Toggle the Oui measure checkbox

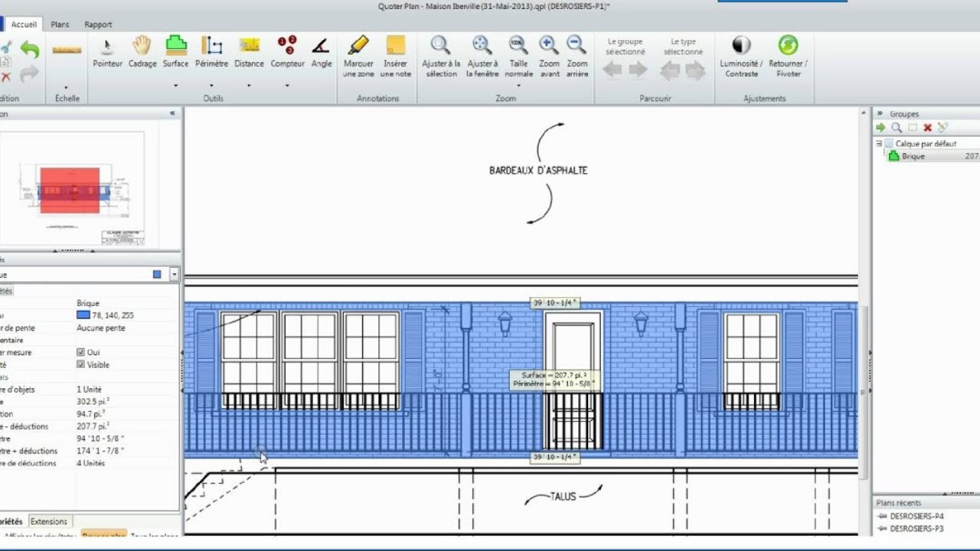81,353
